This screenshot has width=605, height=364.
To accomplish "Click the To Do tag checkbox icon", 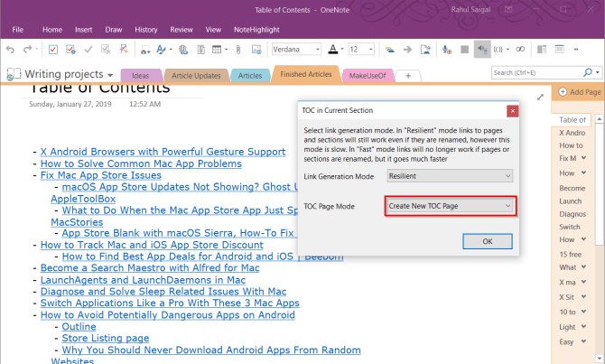I will [x=53, y=49].
